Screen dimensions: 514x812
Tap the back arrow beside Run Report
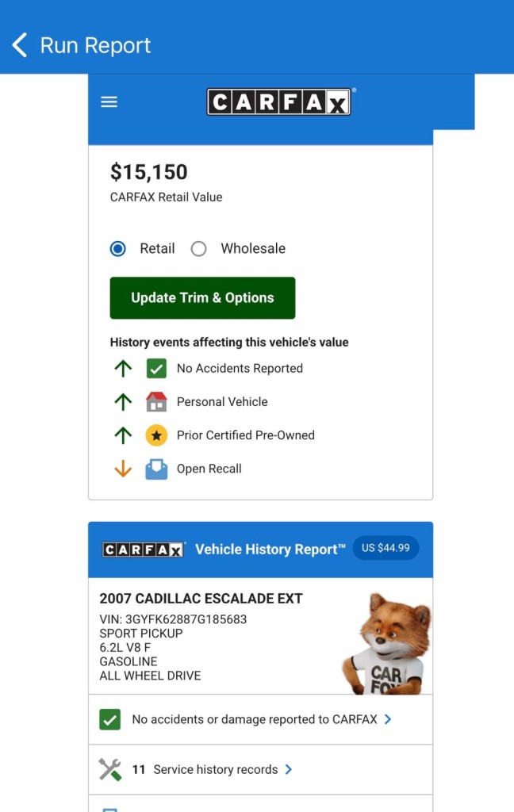pos(20,45)
